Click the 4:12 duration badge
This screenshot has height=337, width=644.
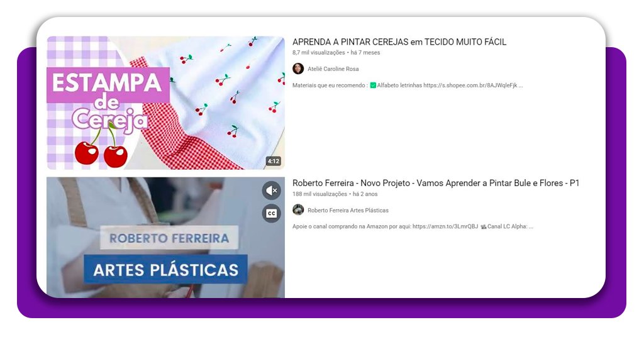coord(273,161)
